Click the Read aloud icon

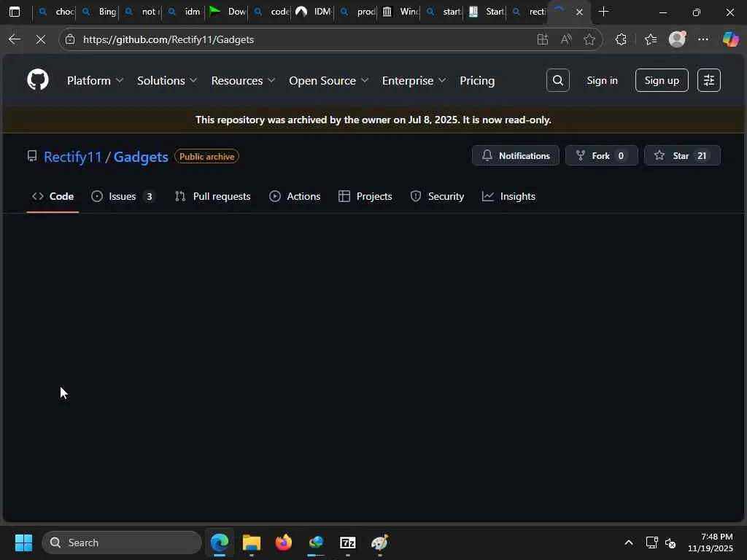pyautogui.click(x=566, y=39)
